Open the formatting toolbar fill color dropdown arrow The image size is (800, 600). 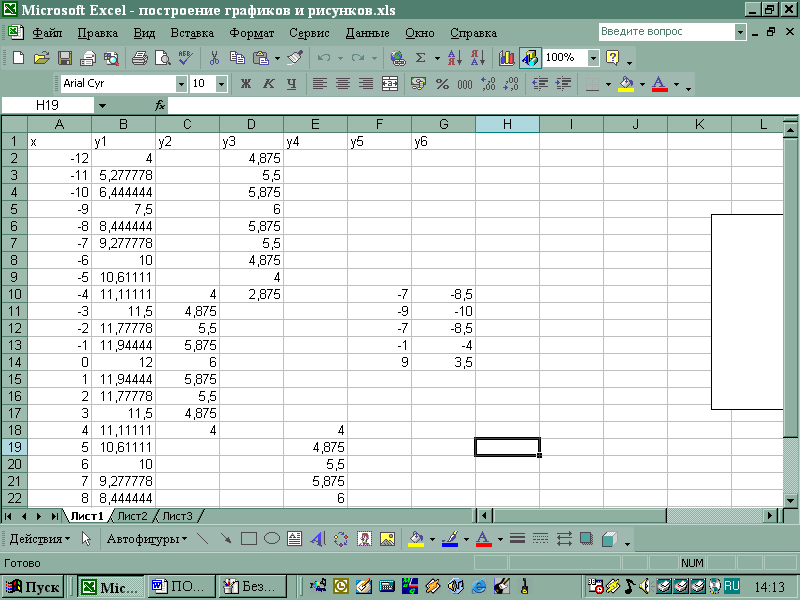[x=642, y=84]
